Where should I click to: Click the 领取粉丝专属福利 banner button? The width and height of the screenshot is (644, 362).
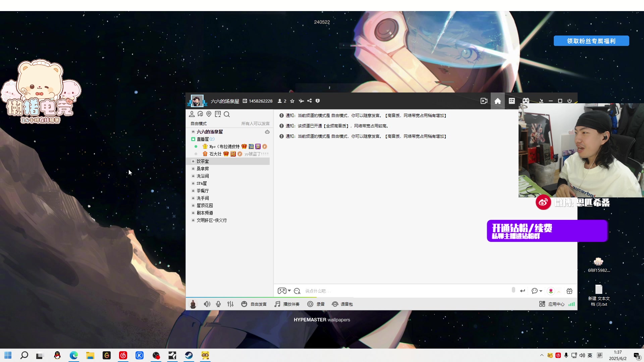pos(591,41)
